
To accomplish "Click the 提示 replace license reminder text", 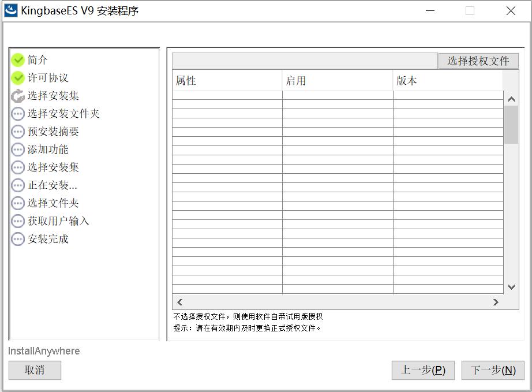I will (246, 328).
